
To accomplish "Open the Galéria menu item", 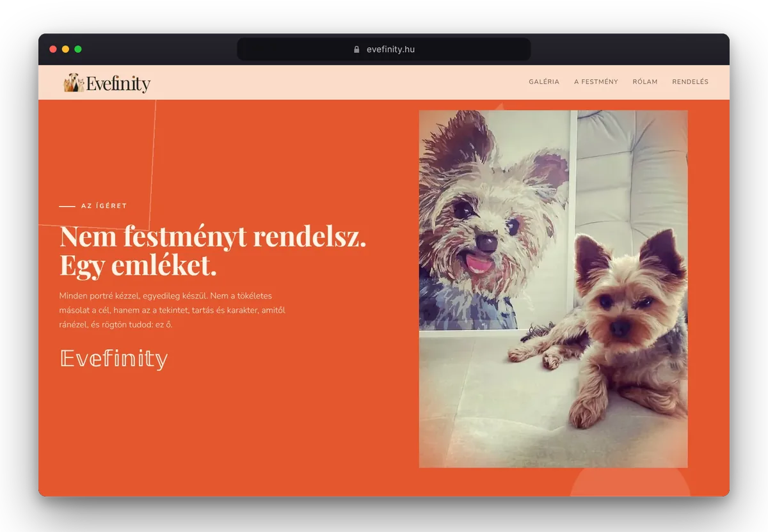I will 544,82.
